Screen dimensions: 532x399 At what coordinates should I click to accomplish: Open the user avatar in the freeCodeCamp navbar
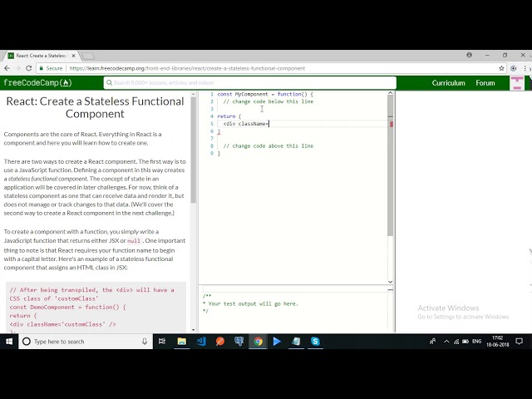517,83
